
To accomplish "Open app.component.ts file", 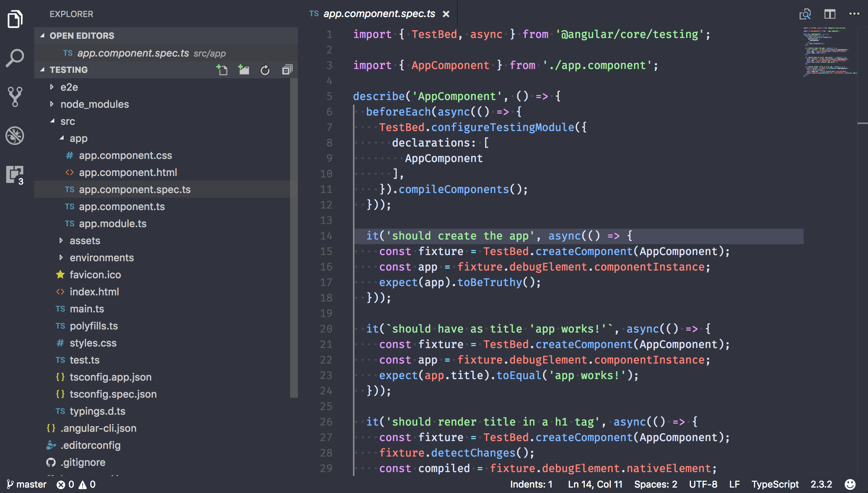I will click(x=166, y=207).
